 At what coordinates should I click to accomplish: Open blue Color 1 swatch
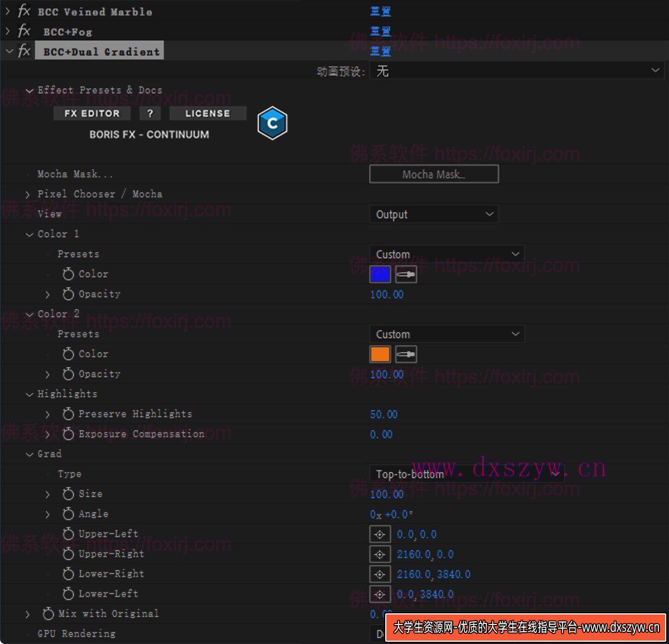[x=380, y=274]
